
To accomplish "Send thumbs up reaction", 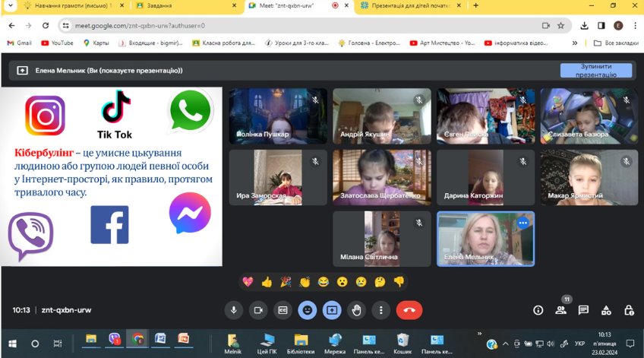I will (267, 281).
